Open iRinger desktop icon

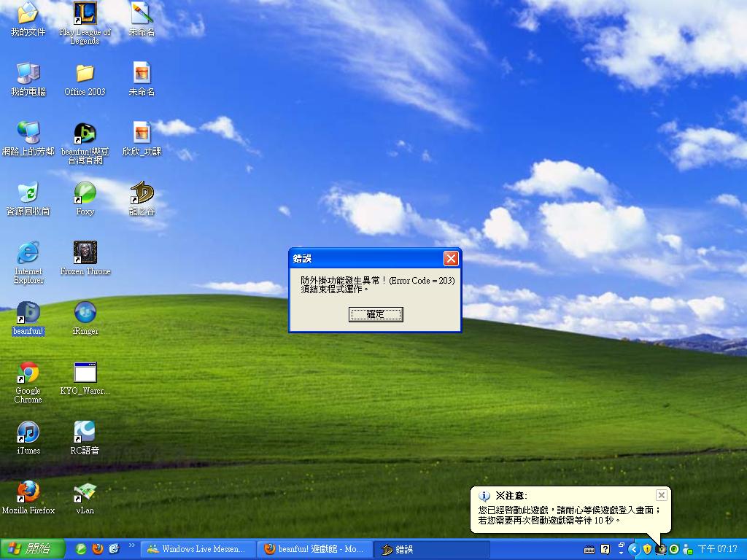[85, 319]
